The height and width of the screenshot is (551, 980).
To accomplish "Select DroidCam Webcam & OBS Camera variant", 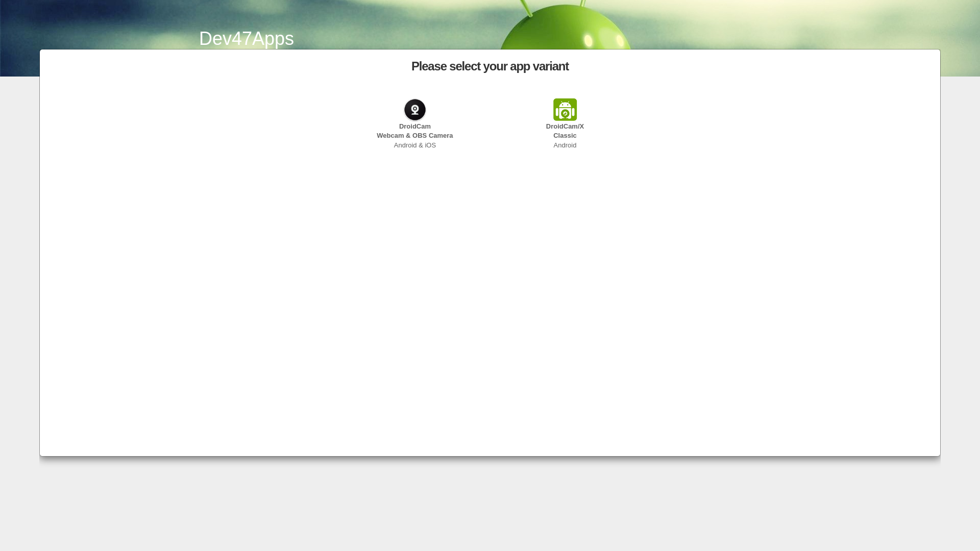I will [x=415, y=131].
